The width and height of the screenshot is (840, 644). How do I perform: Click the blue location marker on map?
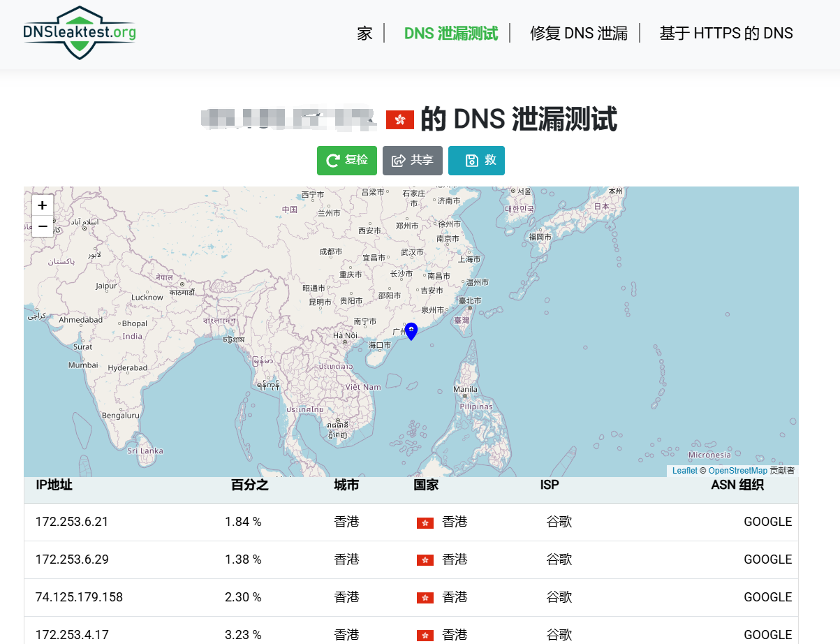point(411,331)
